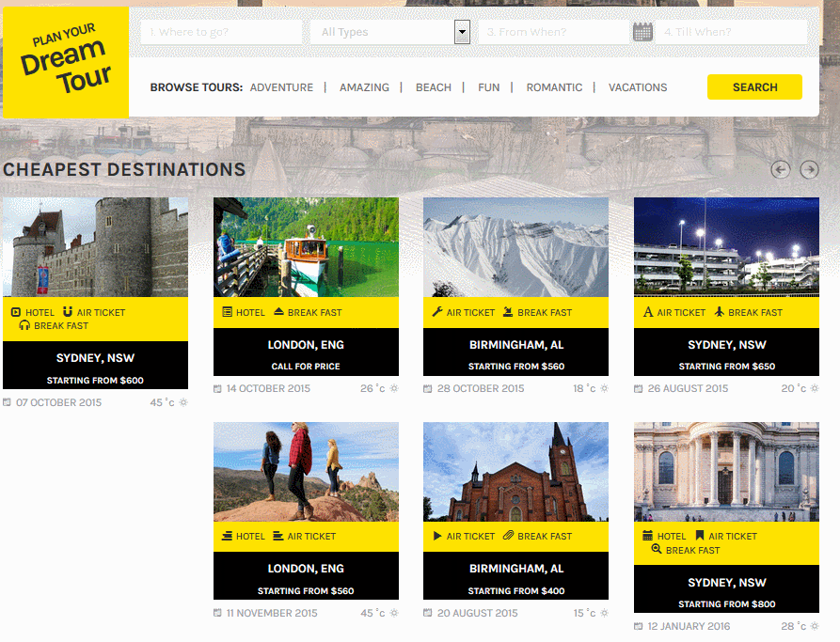Browse Vacations tours

click(638, 87)
